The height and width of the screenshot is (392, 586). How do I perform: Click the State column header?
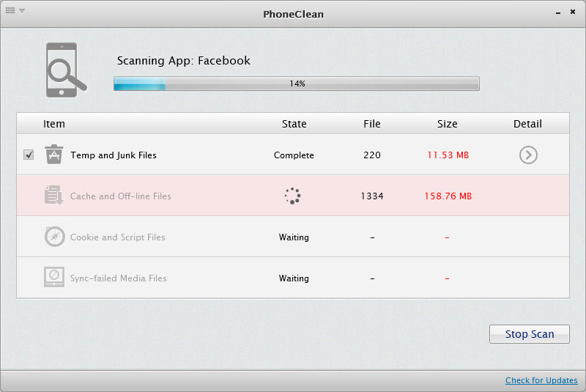pos(294,124)
